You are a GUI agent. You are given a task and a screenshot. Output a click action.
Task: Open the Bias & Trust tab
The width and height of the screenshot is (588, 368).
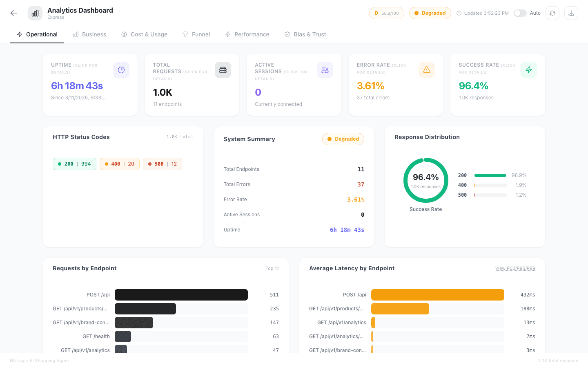click(x=305, y=34)
